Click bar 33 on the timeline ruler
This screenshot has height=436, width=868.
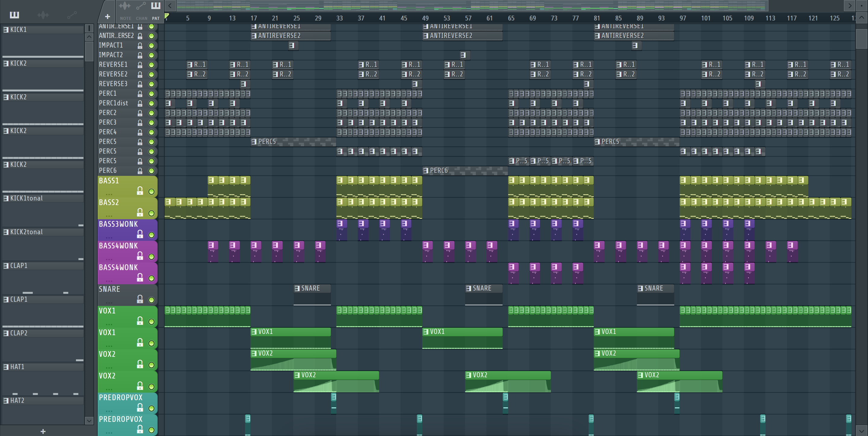point(339,18)
